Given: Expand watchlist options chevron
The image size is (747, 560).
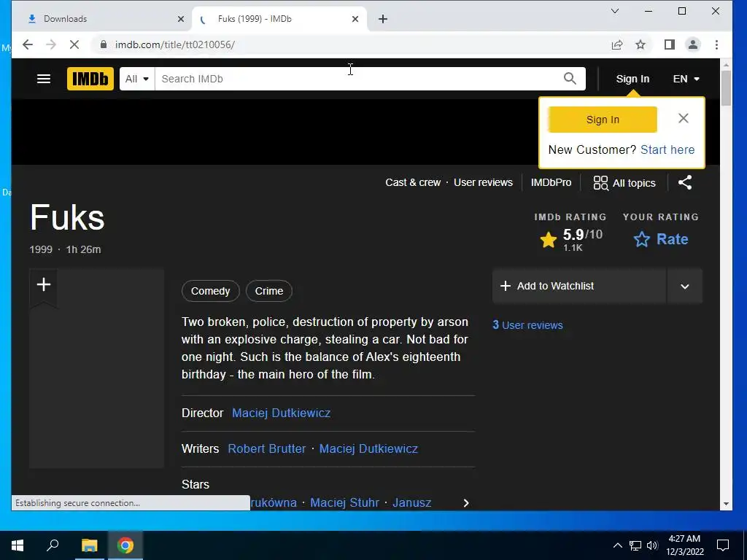Looking at the screenshot, I should pos(684,286).
